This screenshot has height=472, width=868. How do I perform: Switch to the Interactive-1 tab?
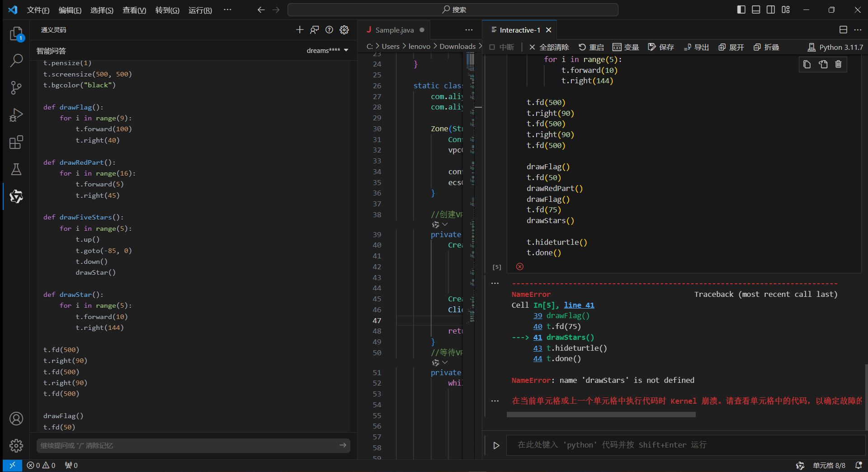point(520,30)
